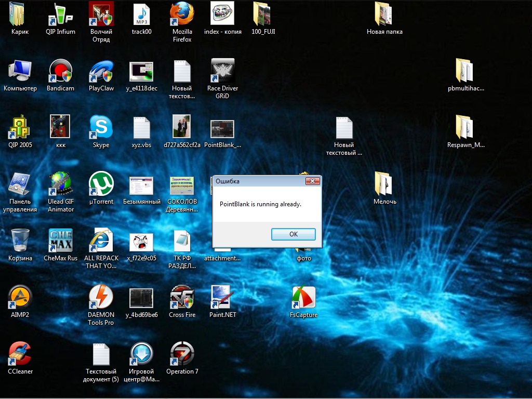Select the DAEMON Tools Pro icon

101,297
